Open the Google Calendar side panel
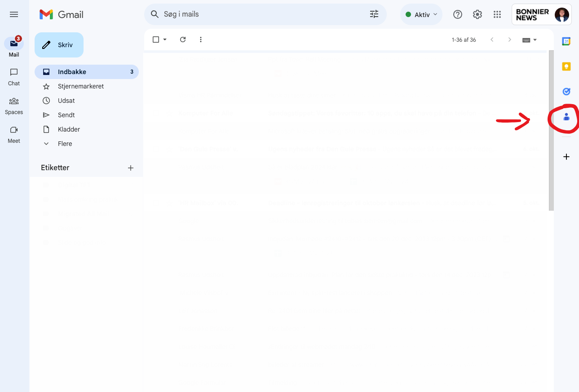This screenshot has width=579, height=392. pyautogui.click(x=566, y=41)
